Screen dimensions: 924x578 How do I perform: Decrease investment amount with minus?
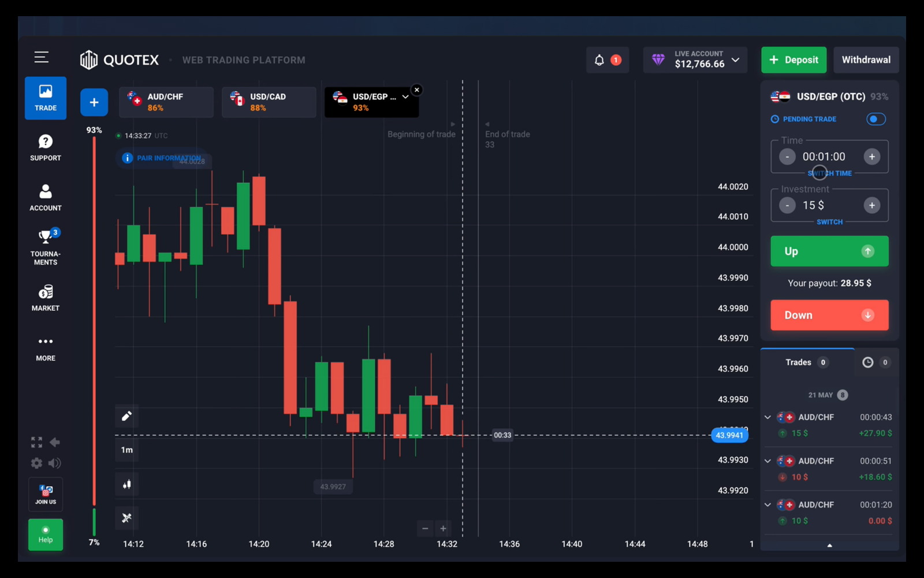[787, 205]
